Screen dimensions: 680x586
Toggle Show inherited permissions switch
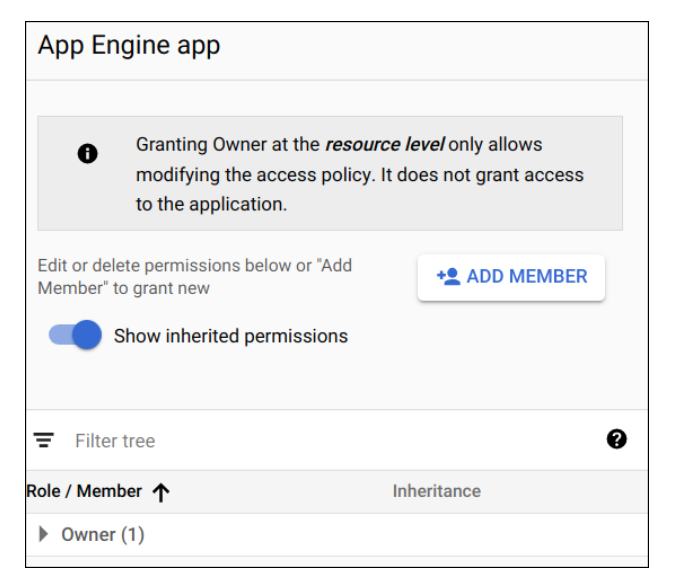[75, 335]
